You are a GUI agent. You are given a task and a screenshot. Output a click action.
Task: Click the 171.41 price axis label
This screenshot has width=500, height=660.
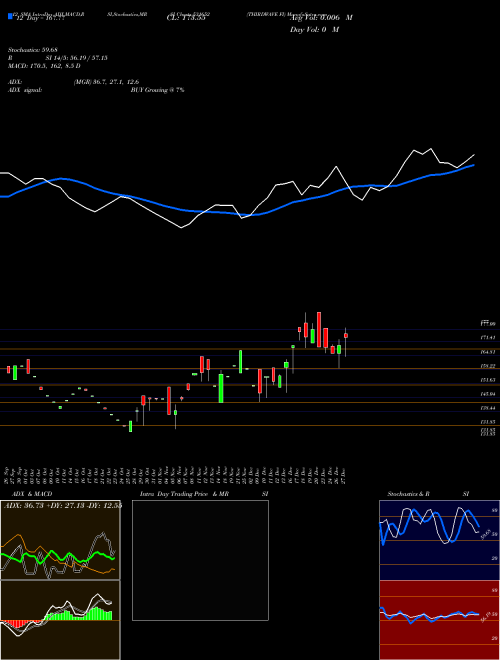point(487,338)
